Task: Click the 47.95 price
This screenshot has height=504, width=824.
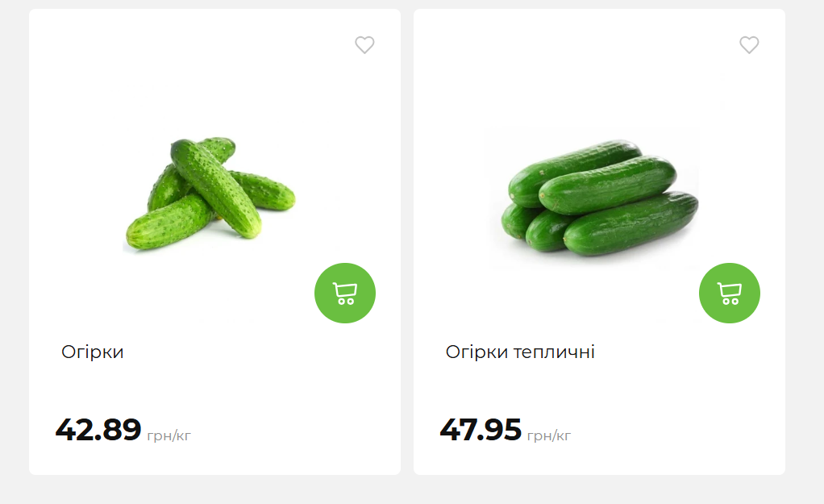Action: tap(481, 430)
